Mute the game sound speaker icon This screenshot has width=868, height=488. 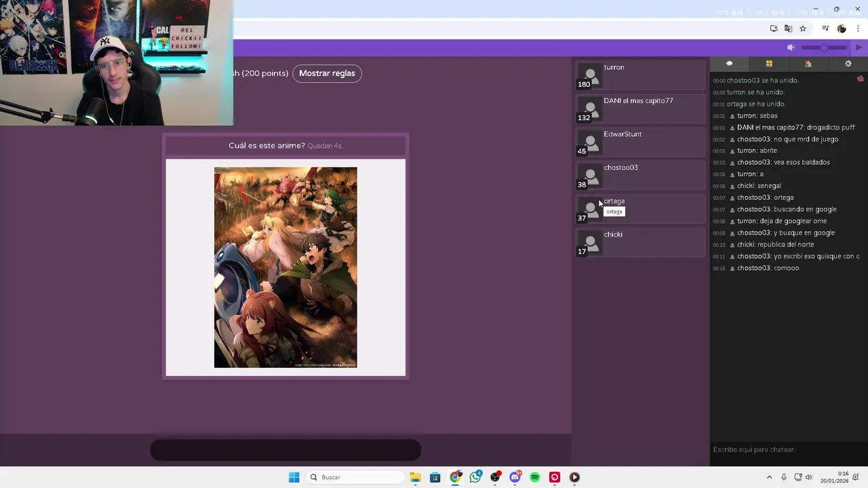[791, 47]
